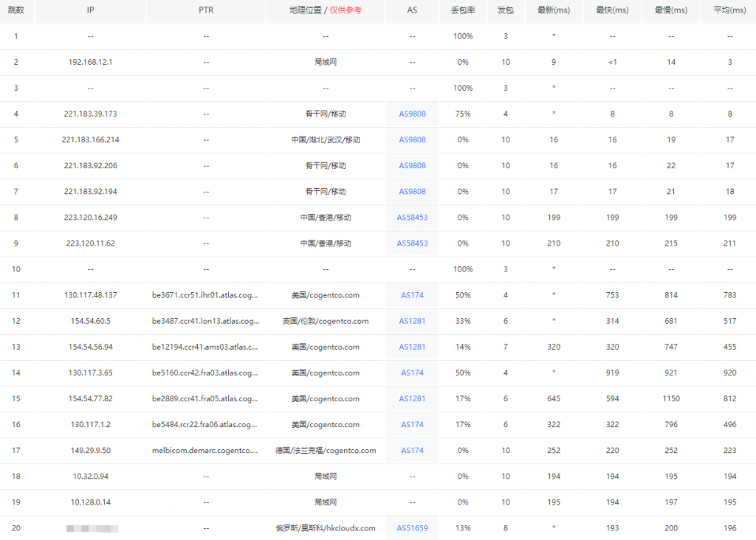Click the blurred IP in hop 20
This screenshot has width=756, height=540.
click(x=92, y=528)
